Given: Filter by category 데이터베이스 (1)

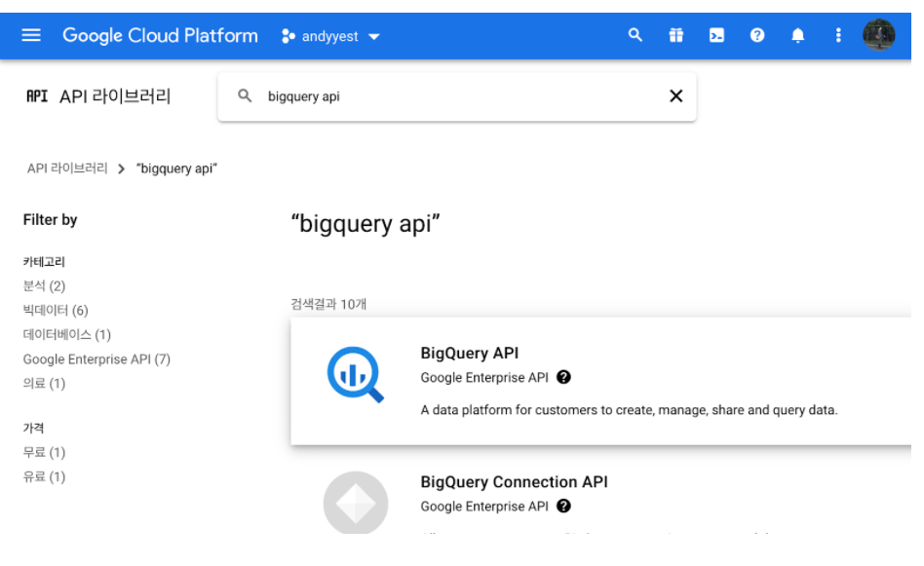Looking at the screenshot, I should [66, 334].
